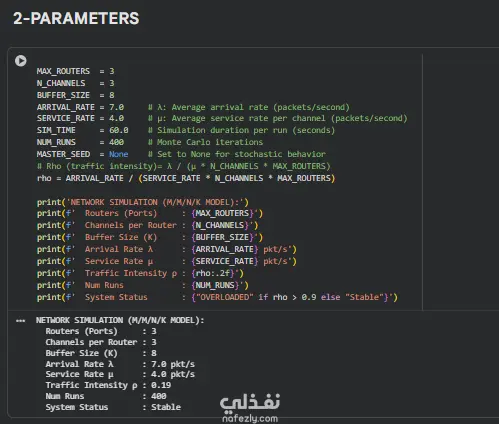Click the nafezly Arabic logo watermark
Image resolution: width=499 pixels, height=424 pixels.
[250, 402]
